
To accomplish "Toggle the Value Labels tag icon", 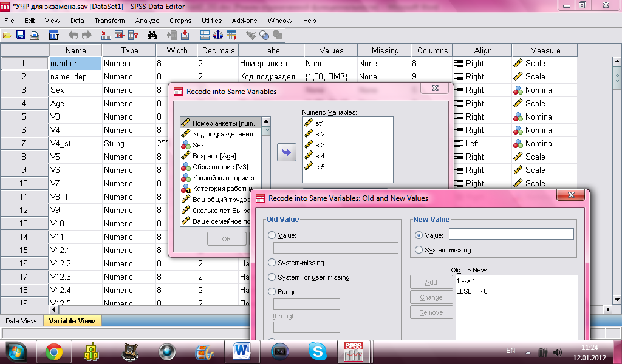I will (251, 35).
